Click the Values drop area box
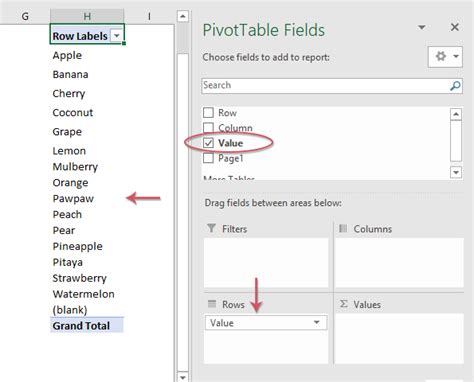Screen dimensions: 474x382 pos(399,338)
